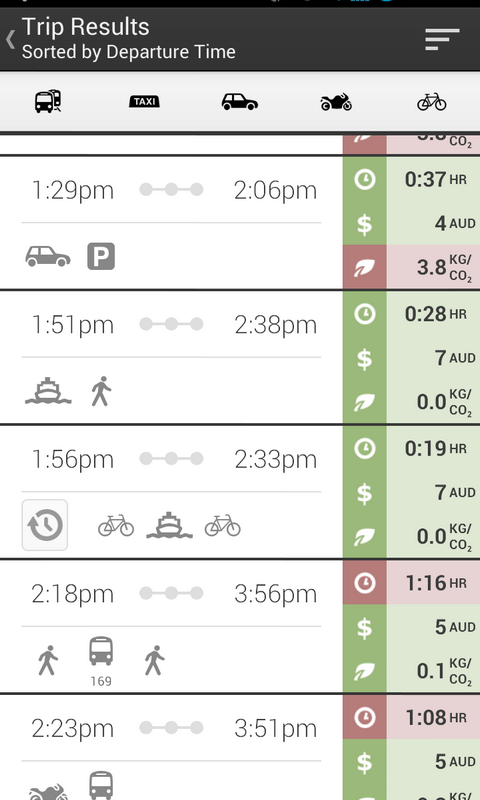This screenshot has width=480, height=800.
Task: Tap the real-time clock refresh button
Action: click(x=45, y=525)
